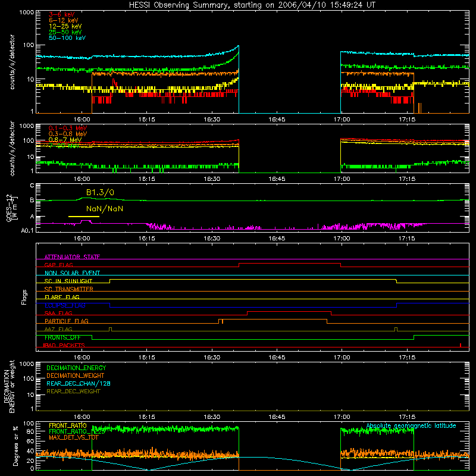Select the 6-12 keV legend label

pos(64,20)
